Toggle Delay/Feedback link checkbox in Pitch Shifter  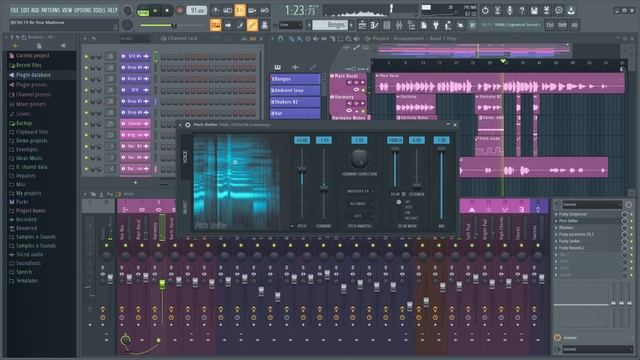pos(404,194)
